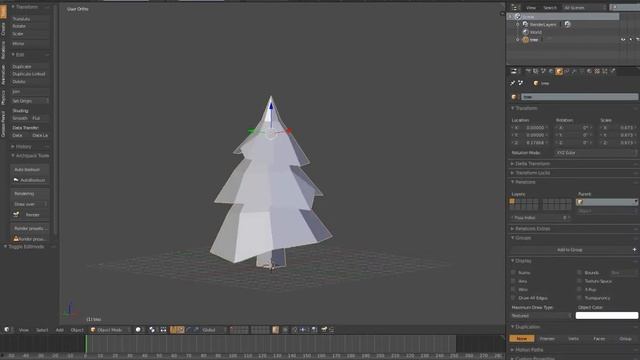Expand the Relations Extras panel

(532, 229)
